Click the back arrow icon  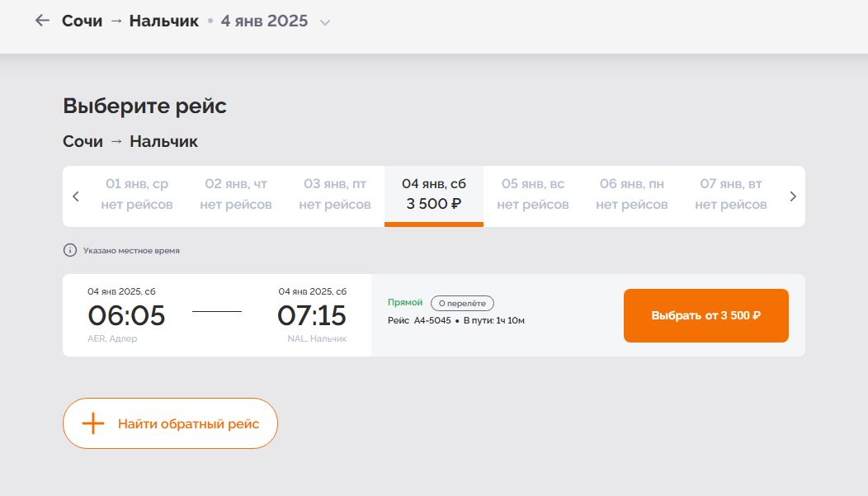tap(42, 21)
